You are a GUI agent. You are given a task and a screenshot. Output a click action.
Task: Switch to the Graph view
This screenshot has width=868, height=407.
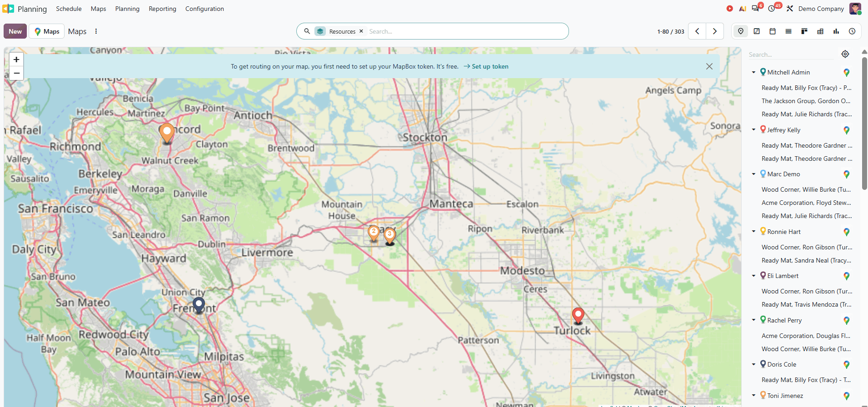click(x=836, y=31)
